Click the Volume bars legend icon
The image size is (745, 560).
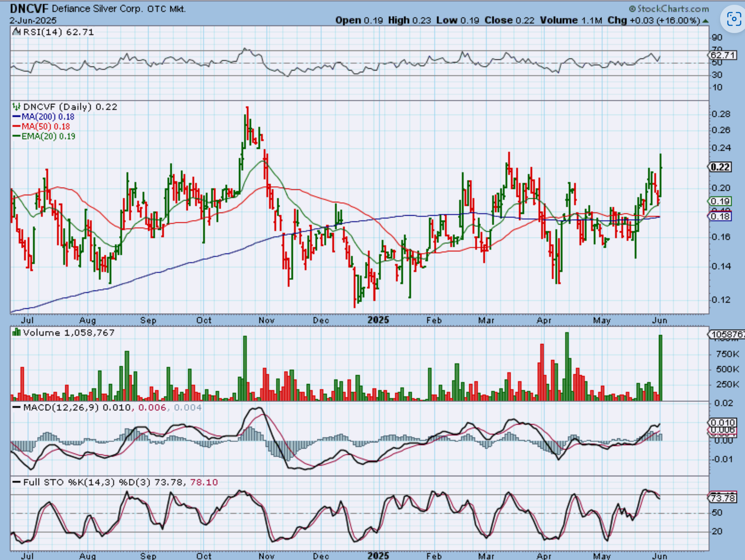[16, 333]
